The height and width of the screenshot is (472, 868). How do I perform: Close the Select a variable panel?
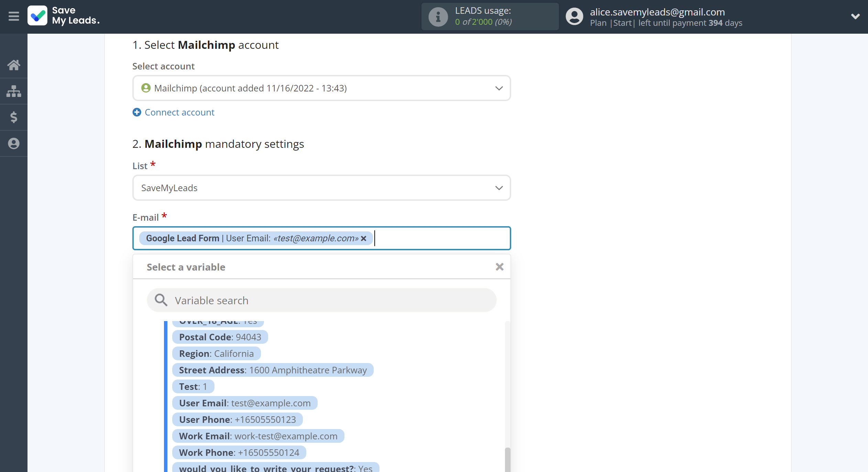tap(499, 267)
